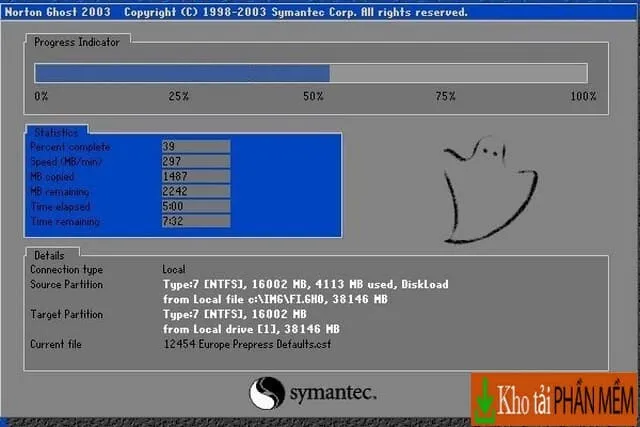
Task: Click the 'Speed (MB/min)' label
Action: (66, 162)
